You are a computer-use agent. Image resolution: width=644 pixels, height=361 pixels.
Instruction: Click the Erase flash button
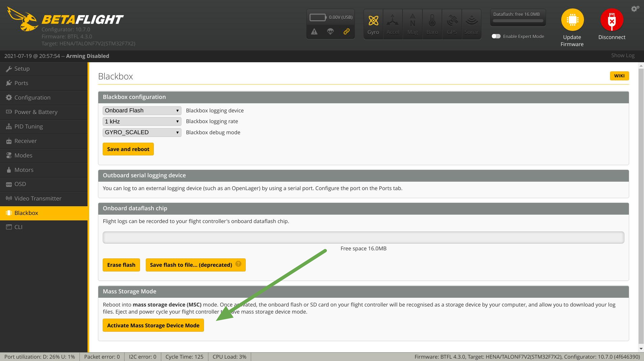pos(121,265)
